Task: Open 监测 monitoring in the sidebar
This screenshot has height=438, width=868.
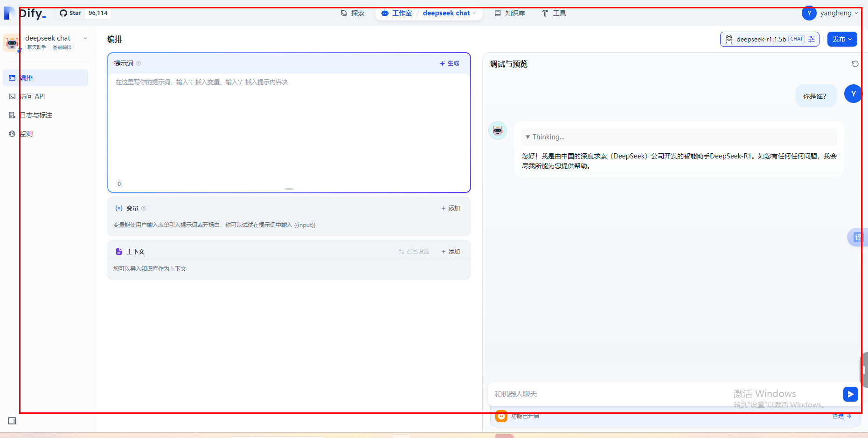Action: coord(46,134)
